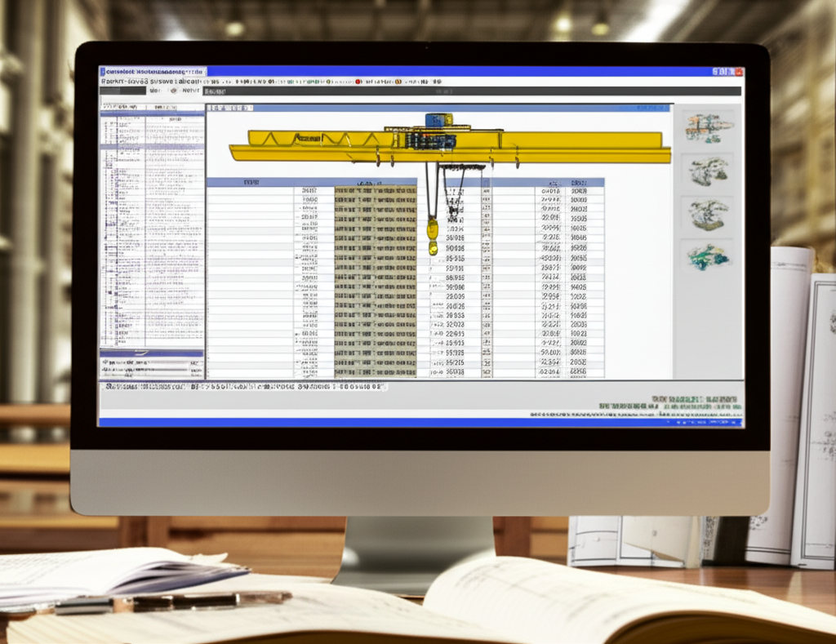The width and height of the screenshot is (836, 644).
Task: Click the red close button in the title bar
Action: point(738,72)
